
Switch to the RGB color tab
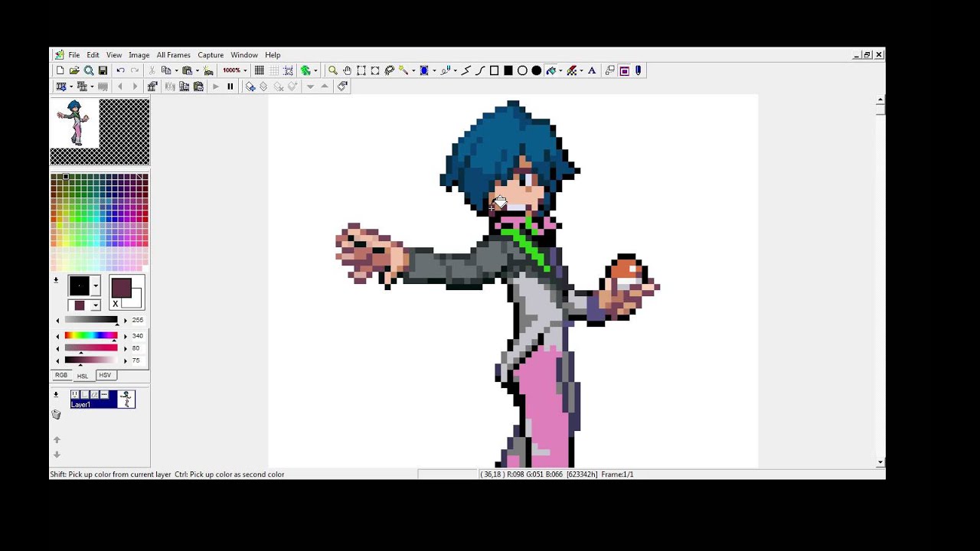[x=61, y=375]
